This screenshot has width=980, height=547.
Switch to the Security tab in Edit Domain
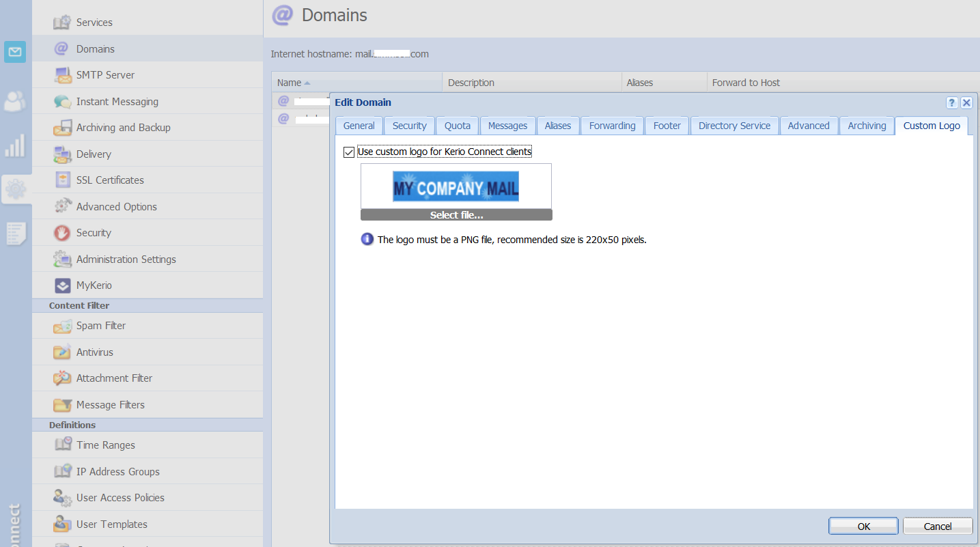(410, 126)
